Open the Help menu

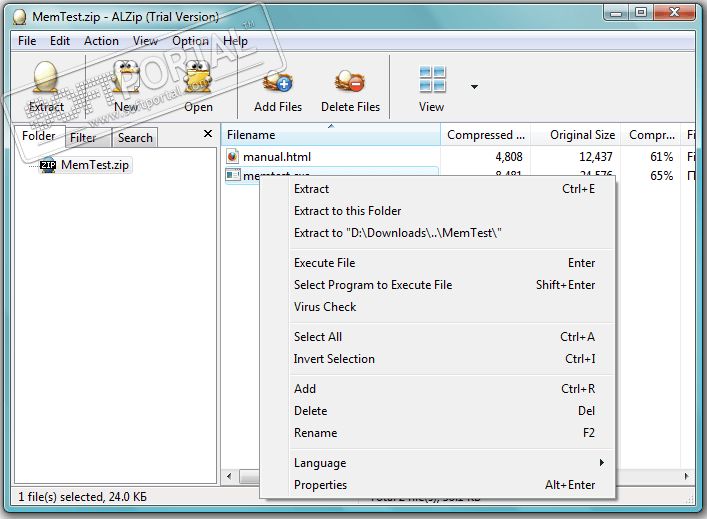(235, 41)
